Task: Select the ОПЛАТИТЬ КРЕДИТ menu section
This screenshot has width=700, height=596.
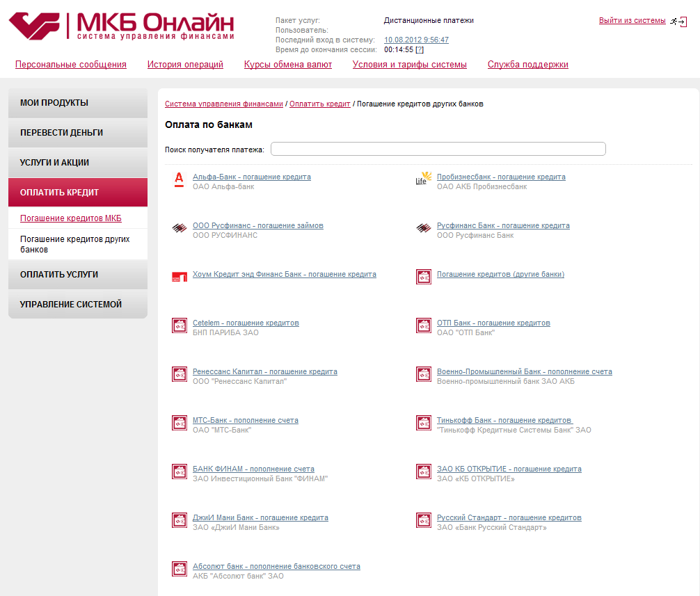Action: click(78, 193)
